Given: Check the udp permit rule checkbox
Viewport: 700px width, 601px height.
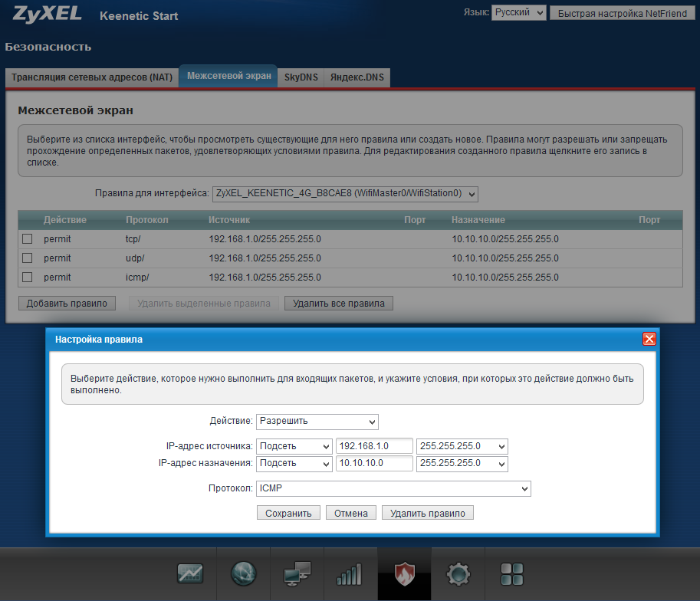Looking at the screenshot, I should 28,258.
